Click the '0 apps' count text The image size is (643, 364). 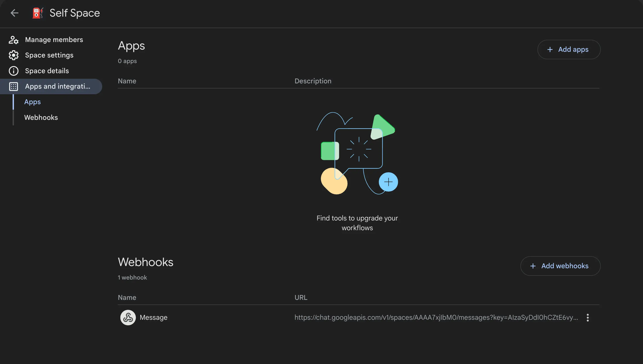pos(127,61)
